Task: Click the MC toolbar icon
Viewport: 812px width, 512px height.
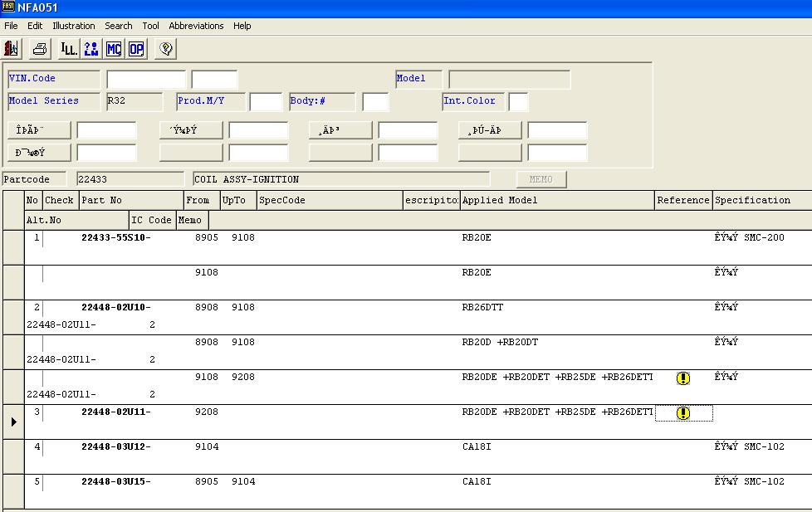Action: click(114, 49)
